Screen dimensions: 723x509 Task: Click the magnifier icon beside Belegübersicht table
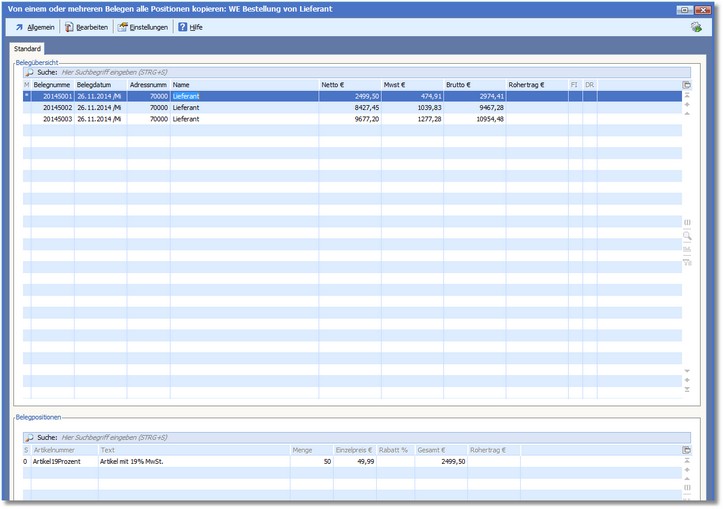(x=687, y=236)
